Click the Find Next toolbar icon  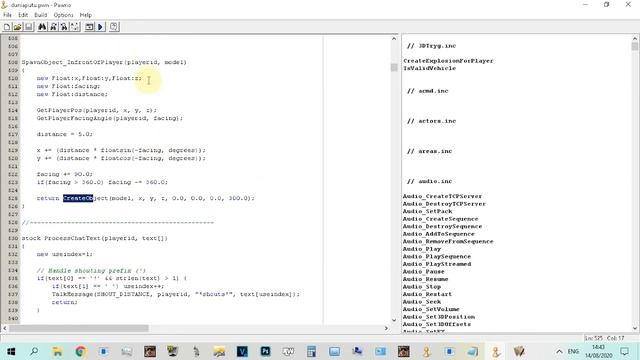[53, 27]
